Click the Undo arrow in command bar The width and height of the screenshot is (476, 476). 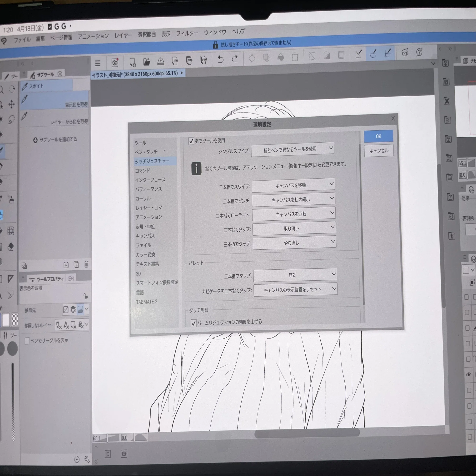221,59
